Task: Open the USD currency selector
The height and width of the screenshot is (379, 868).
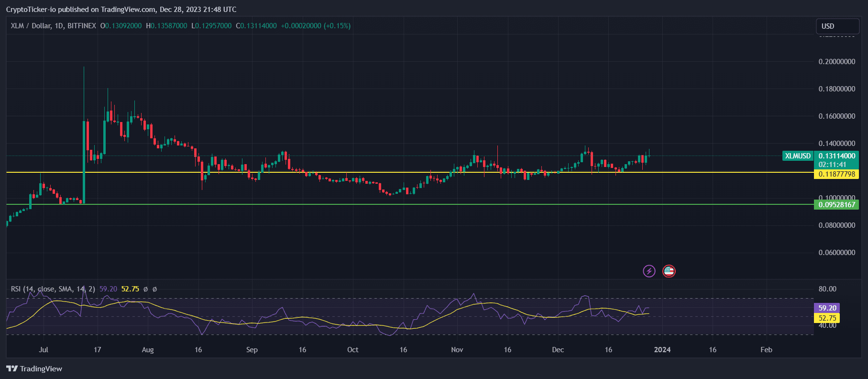Action: click(x=837, y=26)
